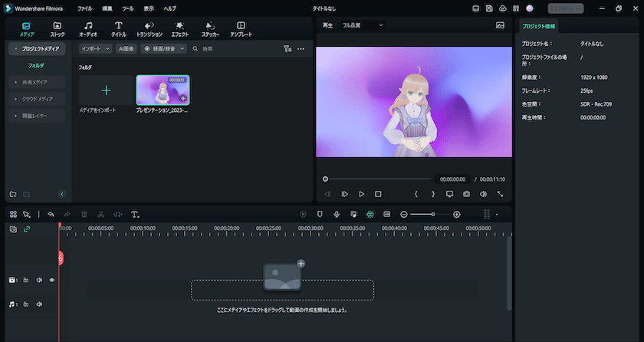Select the プレゼンテーション video thumbnail
The image size is (644, 342).
tap(163, 90)
